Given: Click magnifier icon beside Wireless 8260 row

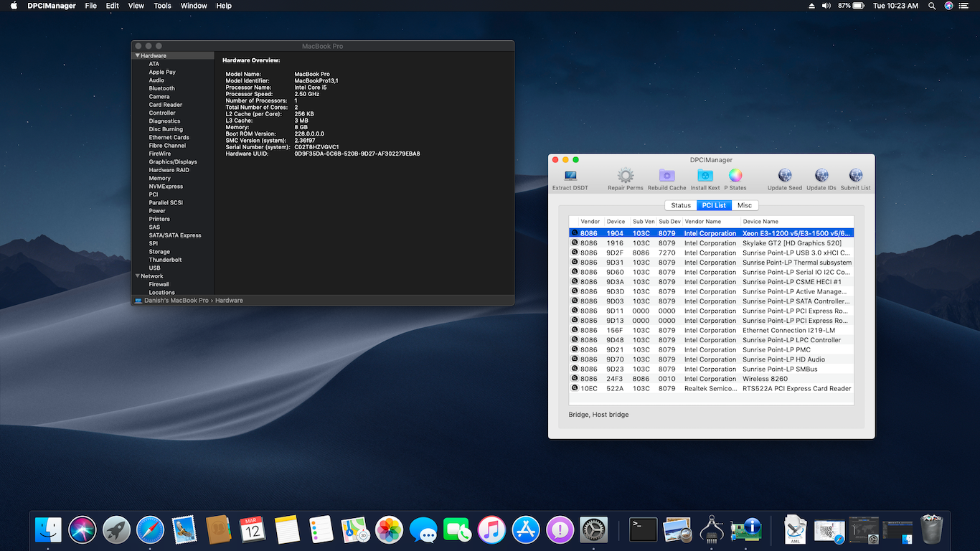Looking at the screenshot, I should click(575, 379).
